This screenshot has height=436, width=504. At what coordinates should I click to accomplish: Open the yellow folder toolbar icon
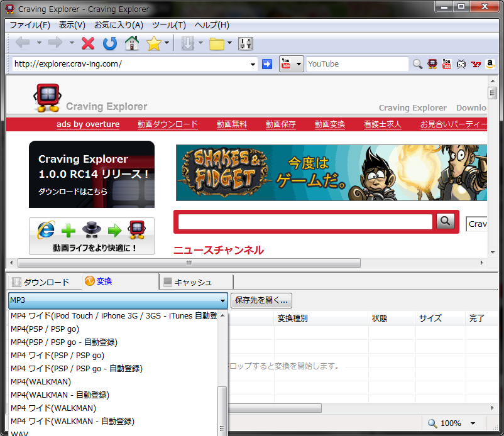pos(217,44)
